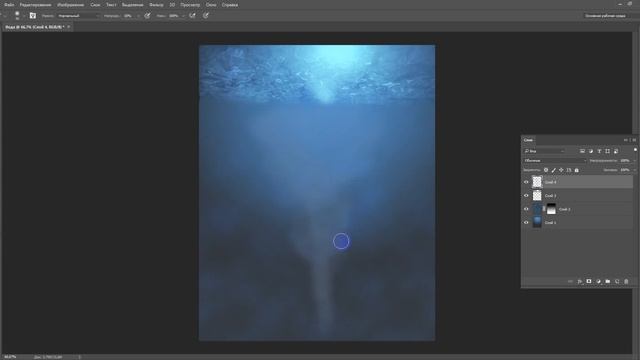This screenshot has height=360, width=640.
Task: Lock layer position icon
Action: (561, 170)
